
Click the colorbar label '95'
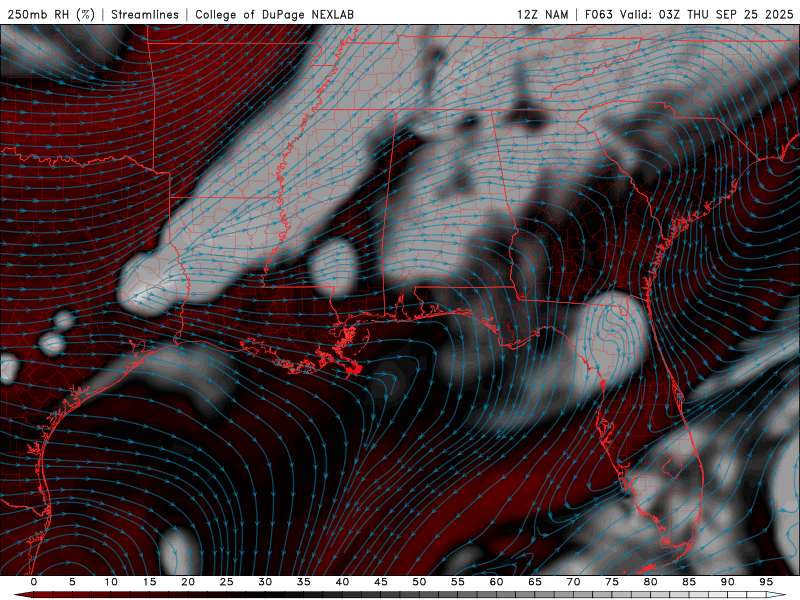click(x=766, y=582)
